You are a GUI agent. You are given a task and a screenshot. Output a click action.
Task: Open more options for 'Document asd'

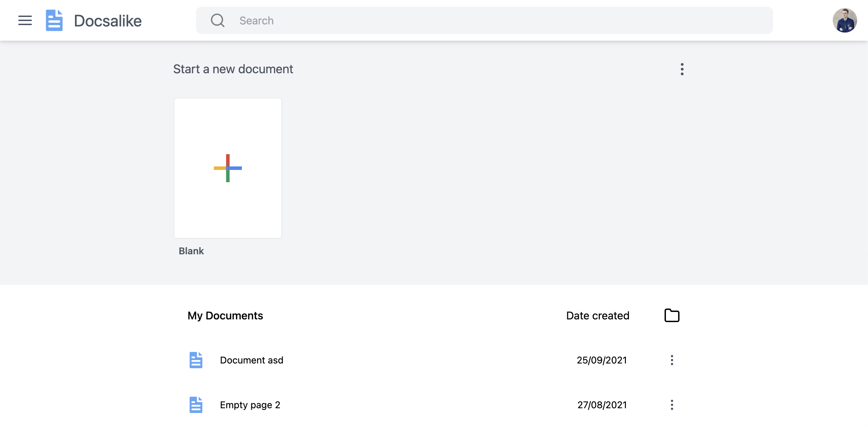[672, 360]
